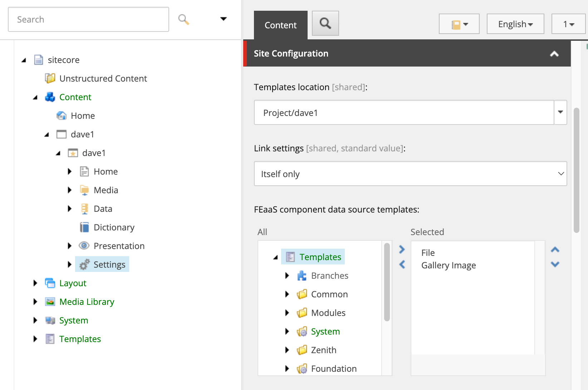The height and width of the screenshot is (390, 588).
Task: Click the search magnifier icon beside the Search box
Action: pyautogui.click(x=183, y=19)
